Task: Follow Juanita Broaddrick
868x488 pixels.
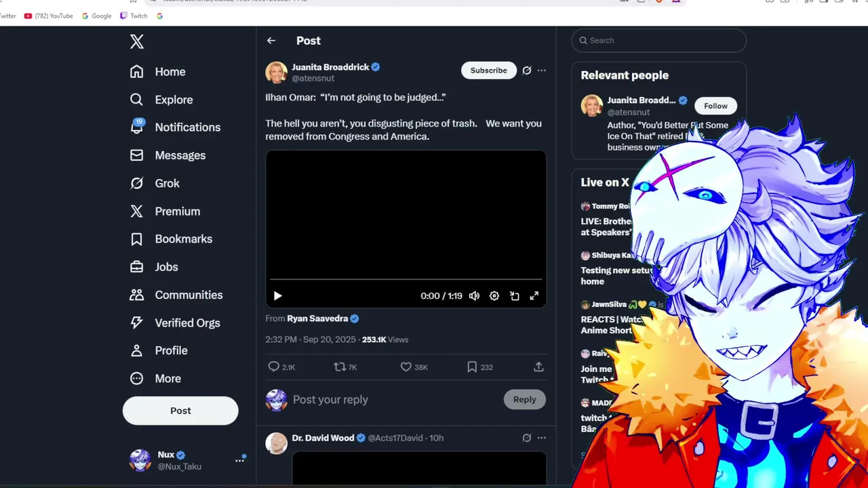Action: click(715, 106)
